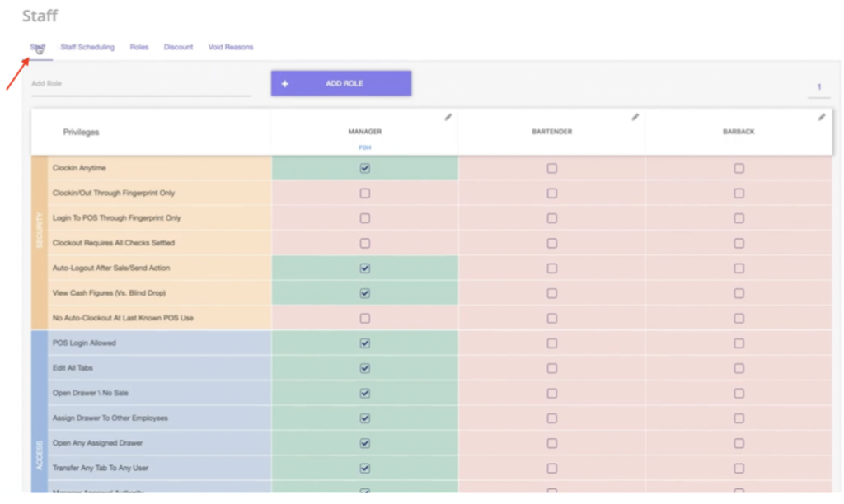The image size is (844, 504).
Task: Edit the Manager role name
Action: (x=448, y=118)
